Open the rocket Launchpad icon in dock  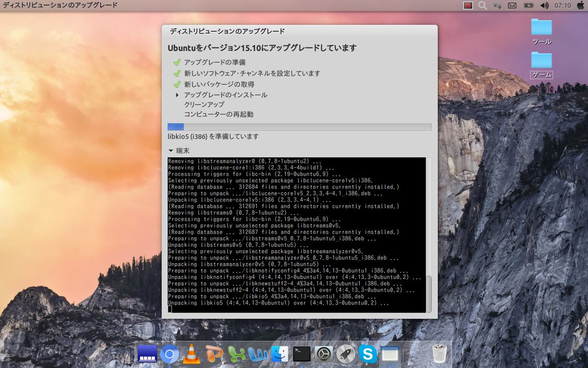346,354
